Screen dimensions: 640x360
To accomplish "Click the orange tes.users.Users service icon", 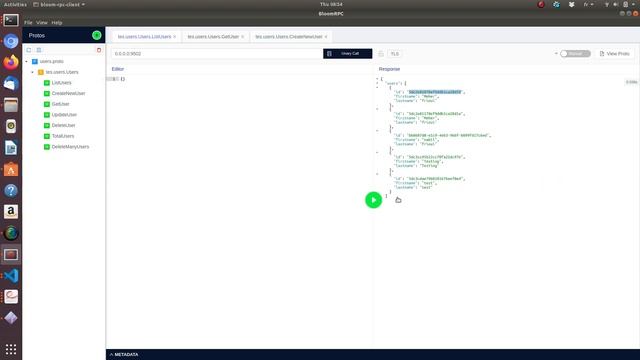I will pos(41,72).
